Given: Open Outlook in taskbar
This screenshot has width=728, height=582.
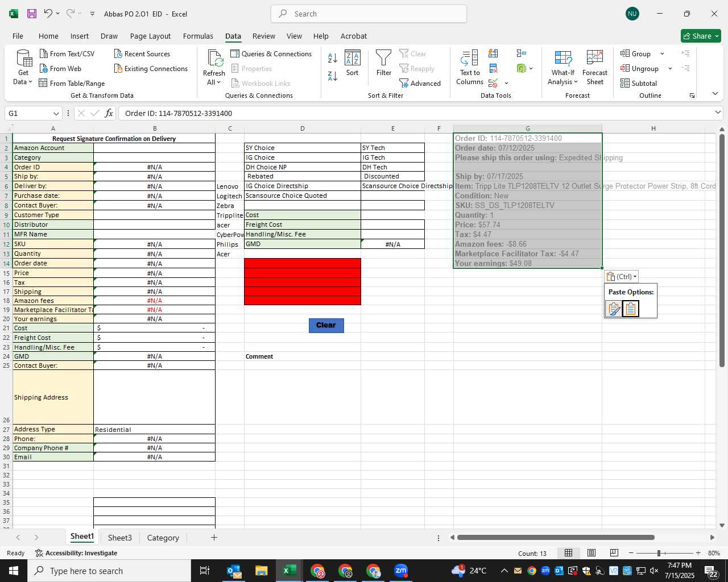Looking at the screenshot, I should pos(234,571).
